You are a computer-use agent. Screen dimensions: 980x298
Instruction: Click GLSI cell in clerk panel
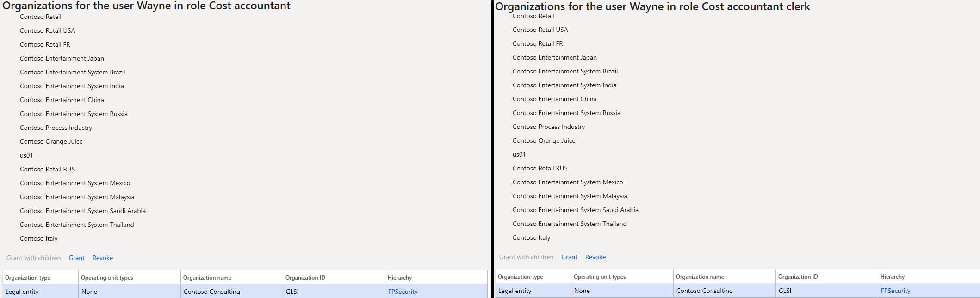tap(827, 291)
